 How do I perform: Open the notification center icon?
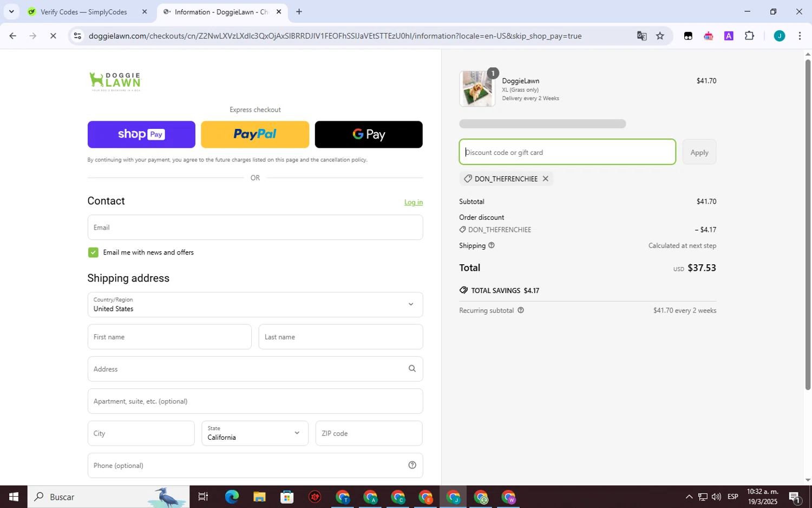(x=795, y=497)
